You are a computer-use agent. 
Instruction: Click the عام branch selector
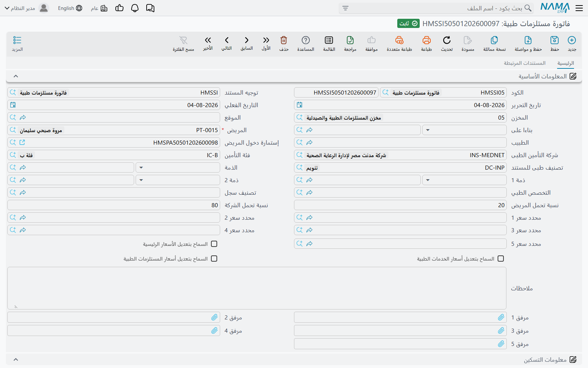[99, 8]
